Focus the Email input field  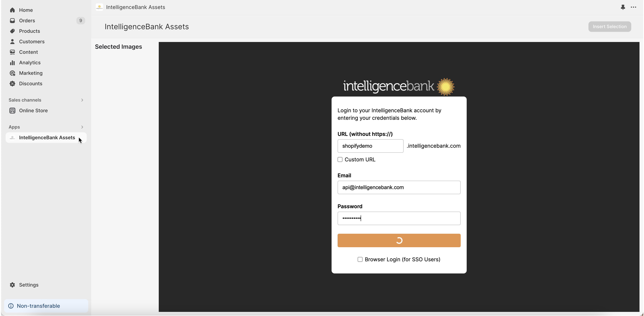tap(399, 187)
